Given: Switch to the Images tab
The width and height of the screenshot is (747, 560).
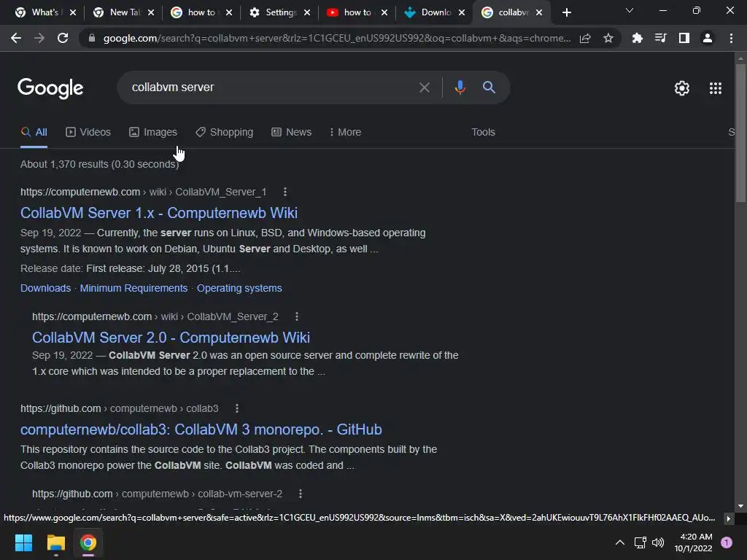Looking at the screenshot, I should [153, 133].
